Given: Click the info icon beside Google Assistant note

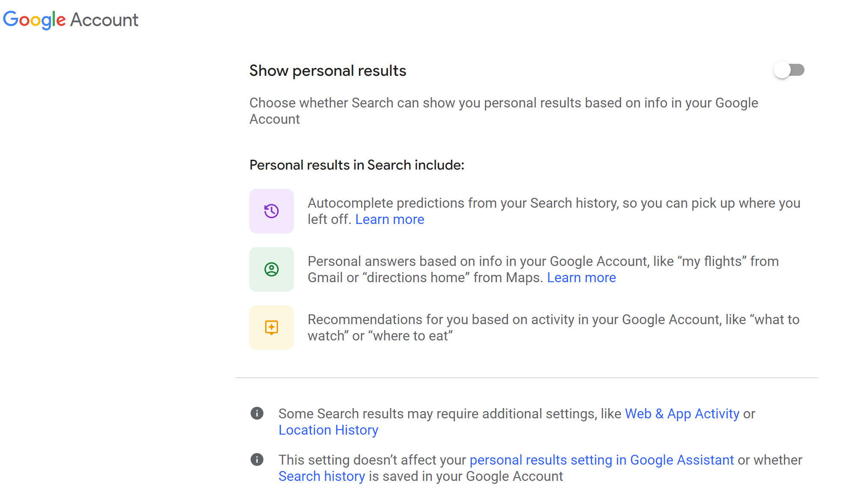Looking at the screenshot, I should 257,459.
